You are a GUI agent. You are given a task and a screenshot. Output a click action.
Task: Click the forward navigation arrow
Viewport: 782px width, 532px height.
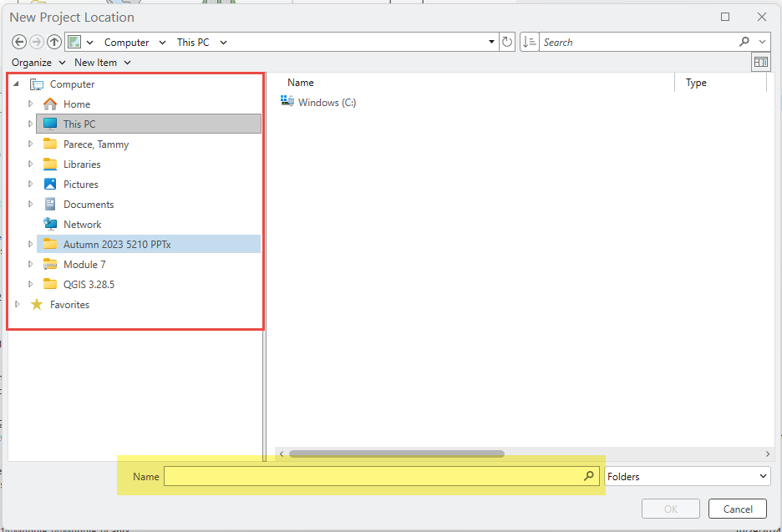click(x=36, y=41)
